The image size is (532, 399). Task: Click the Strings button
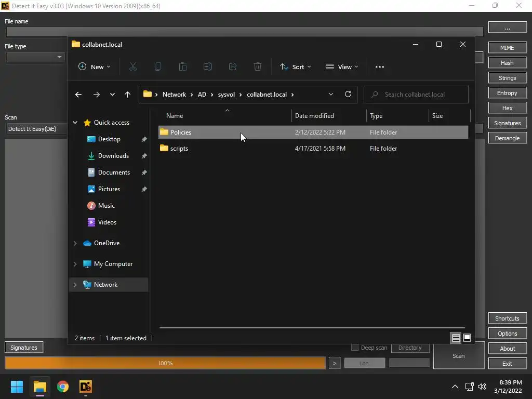click(507, 78)
